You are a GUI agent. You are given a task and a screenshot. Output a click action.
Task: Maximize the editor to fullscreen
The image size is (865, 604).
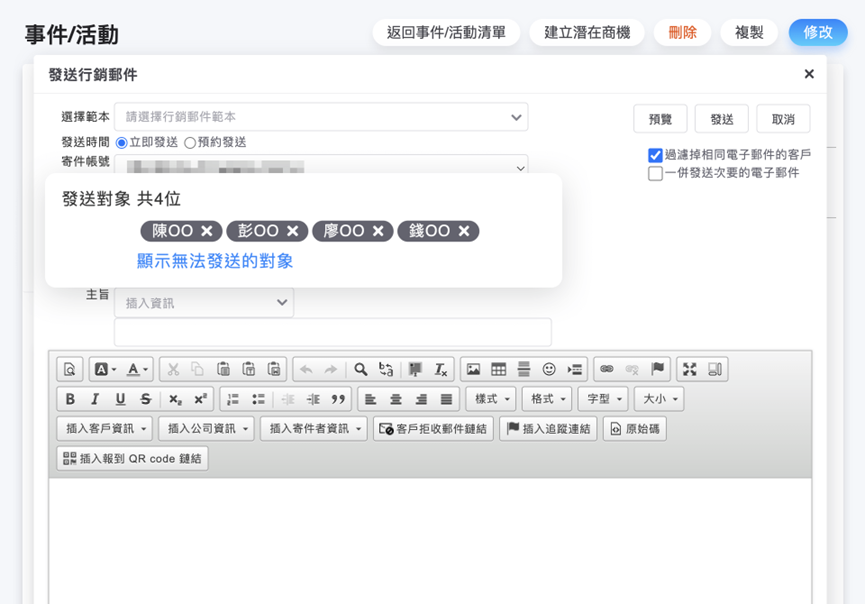tap(689, 369)
